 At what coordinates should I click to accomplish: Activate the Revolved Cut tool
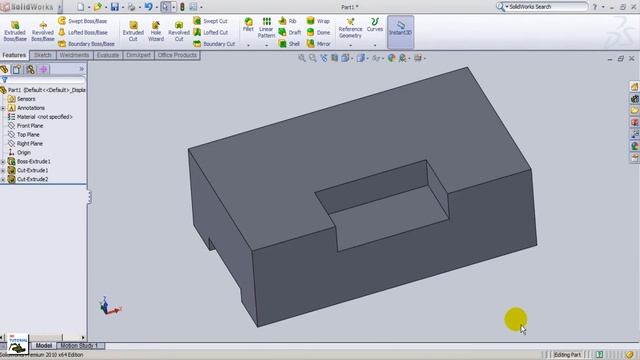pyautogui.click(x=179, y=31)
